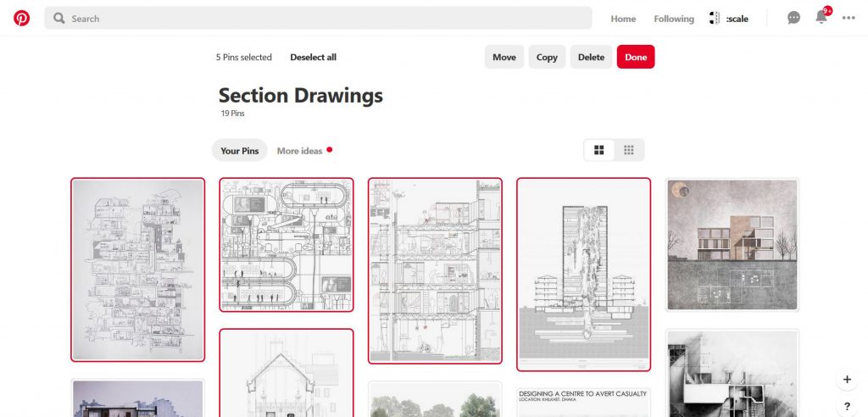The image size is (868, 417).
Task: Click the 19 Pins count text
Action: (232, 114)
